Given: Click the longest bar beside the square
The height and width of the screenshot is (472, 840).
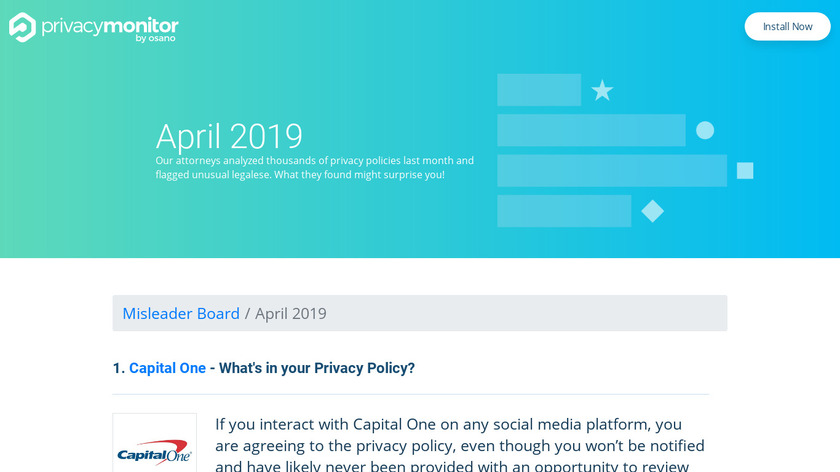Looking at the screenshot, I should pos(612,170).
